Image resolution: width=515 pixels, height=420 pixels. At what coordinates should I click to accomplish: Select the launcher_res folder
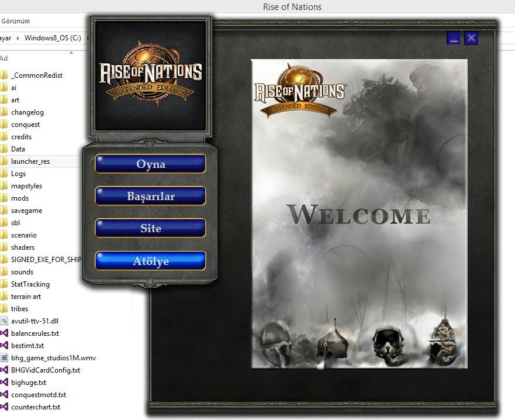click(30, 161)
